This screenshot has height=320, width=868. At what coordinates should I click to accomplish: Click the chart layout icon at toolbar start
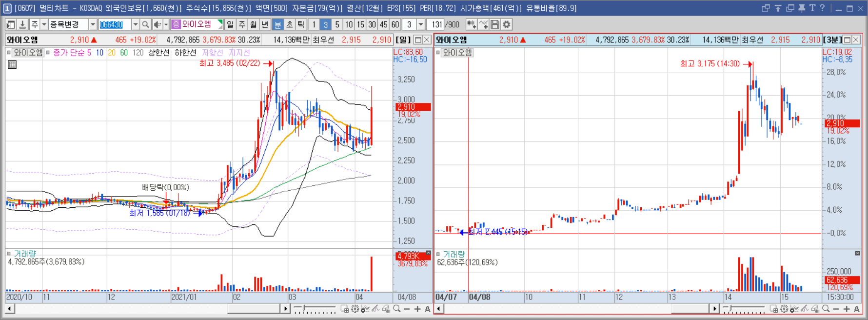coord(10,24)
